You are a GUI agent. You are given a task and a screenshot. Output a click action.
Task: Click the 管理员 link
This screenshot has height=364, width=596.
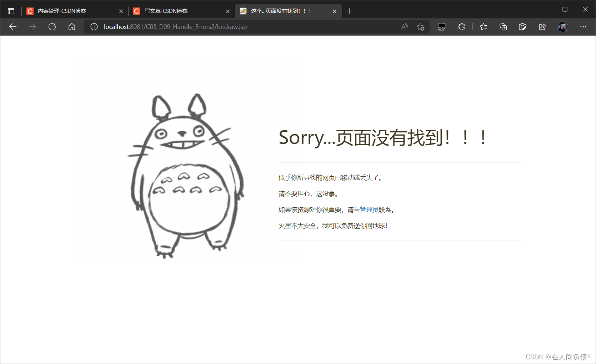pyautogui.click(x=369, y=210)
